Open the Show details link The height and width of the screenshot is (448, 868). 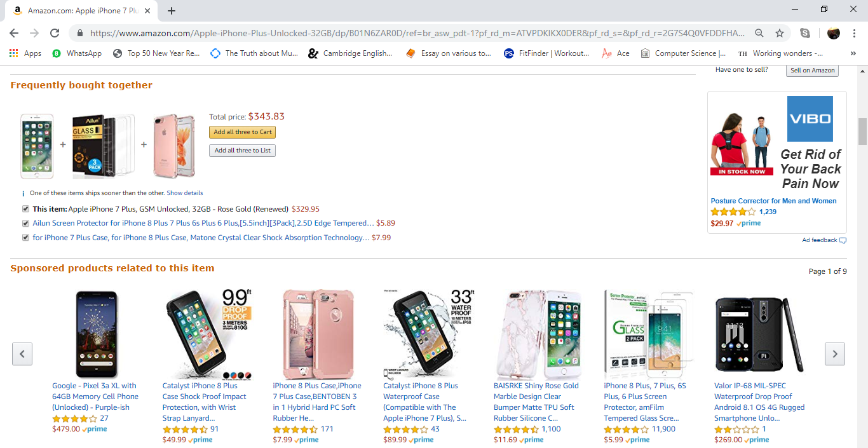coord(185,193)
